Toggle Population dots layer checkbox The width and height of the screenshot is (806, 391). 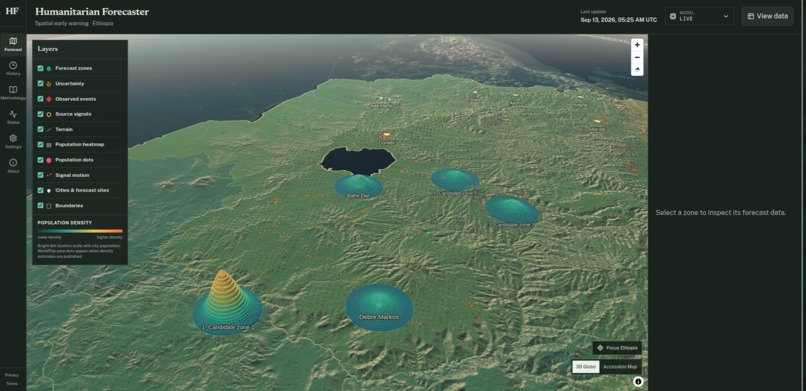41,160
